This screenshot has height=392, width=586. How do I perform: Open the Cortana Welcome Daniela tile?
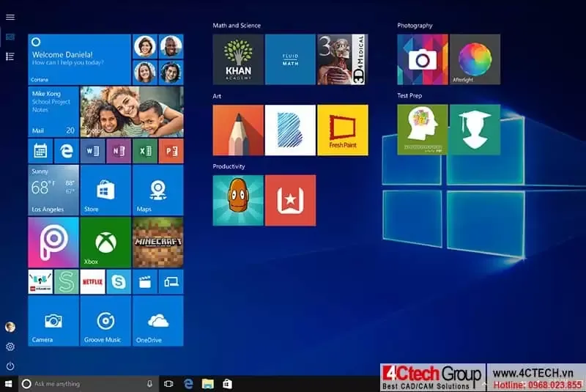[80, 59]
